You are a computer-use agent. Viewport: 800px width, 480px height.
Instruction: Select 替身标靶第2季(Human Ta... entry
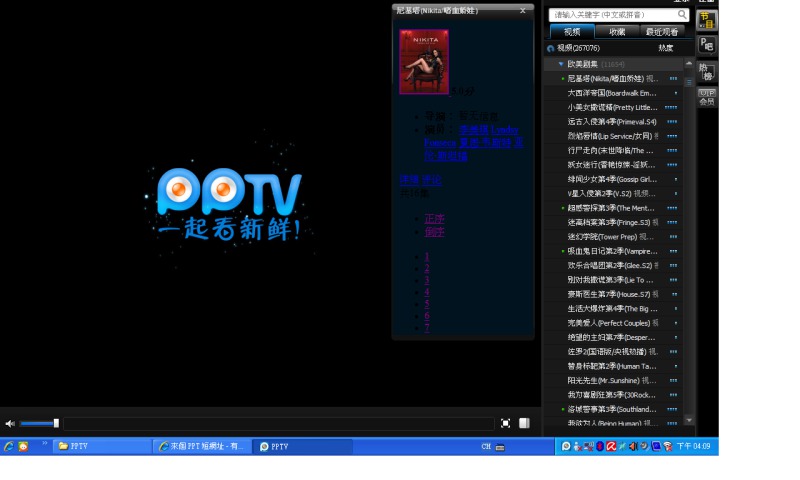[612, 366]
